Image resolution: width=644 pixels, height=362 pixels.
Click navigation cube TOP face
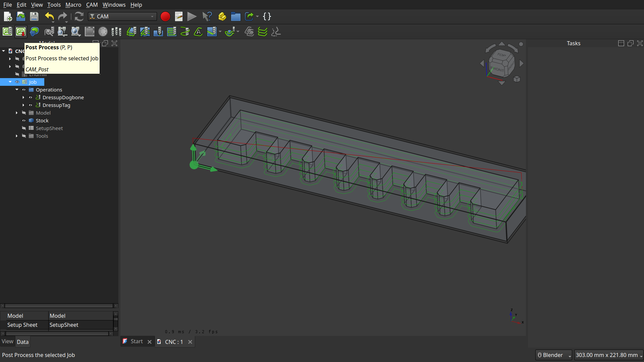(501, 55)
